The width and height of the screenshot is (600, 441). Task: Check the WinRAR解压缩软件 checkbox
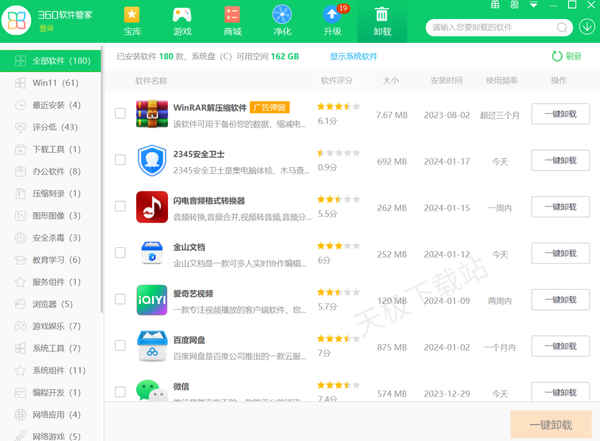(121, 113)
